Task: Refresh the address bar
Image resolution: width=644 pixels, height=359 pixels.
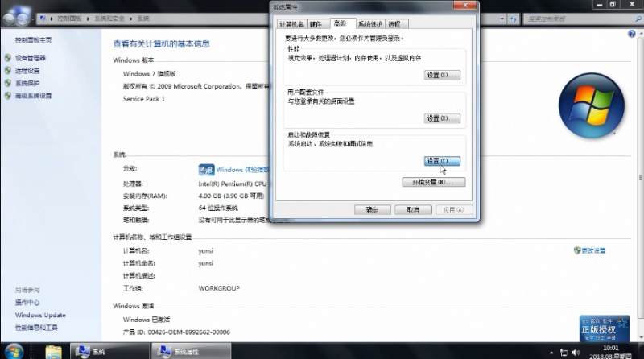Action: [x=514, y=19]
